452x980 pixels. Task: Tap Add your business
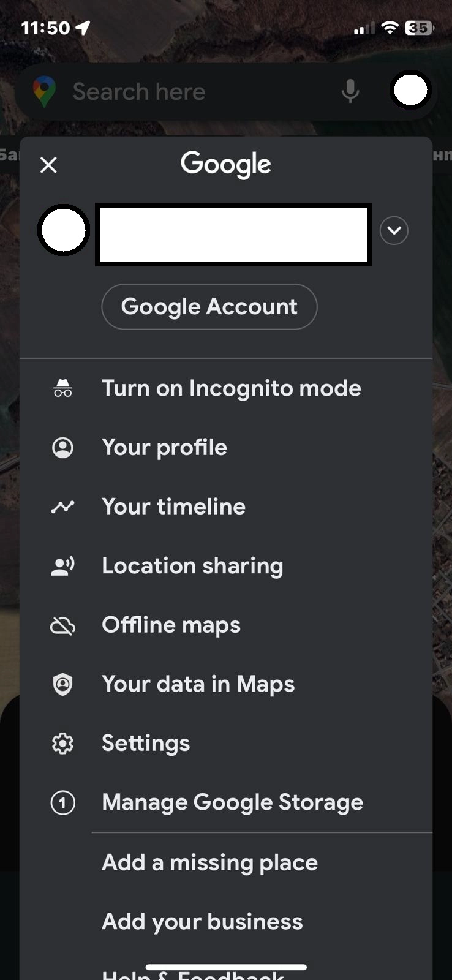coord(202,922)
